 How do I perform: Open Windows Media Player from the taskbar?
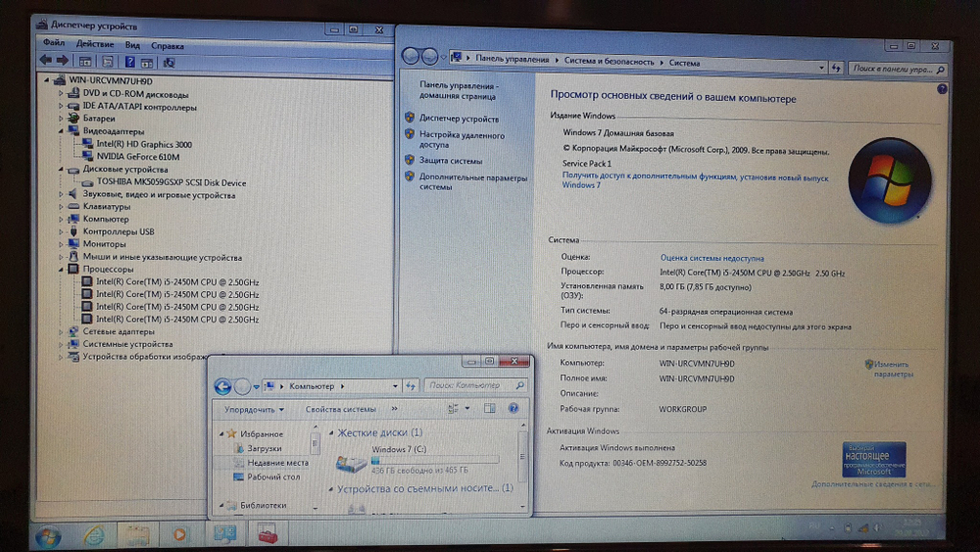[x=179, y=534]
